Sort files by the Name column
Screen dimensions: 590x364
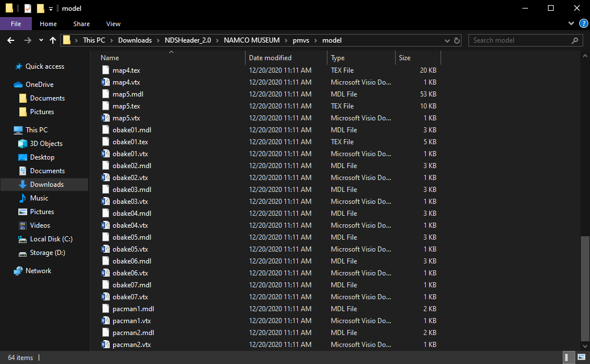coord(110,58)
